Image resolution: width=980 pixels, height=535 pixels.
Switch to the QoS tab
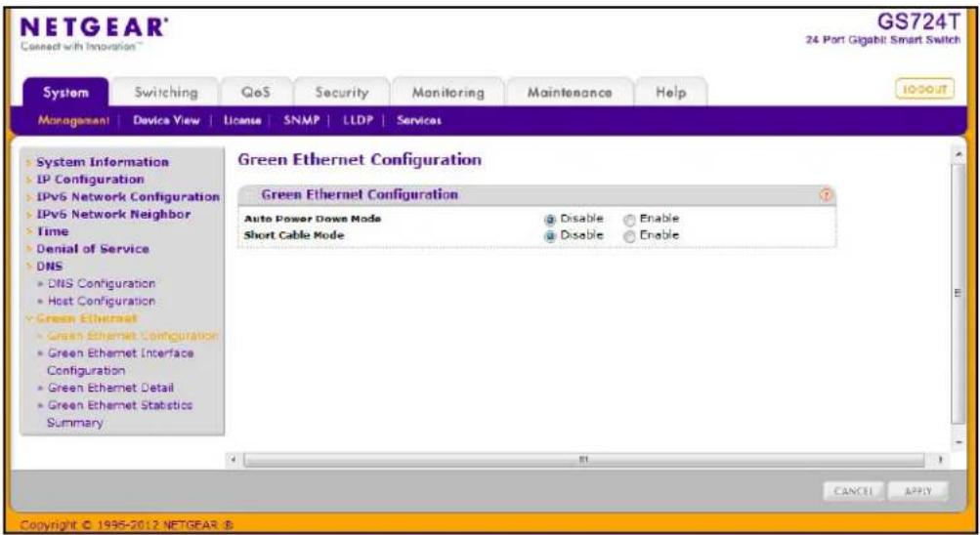coord(256,93)
